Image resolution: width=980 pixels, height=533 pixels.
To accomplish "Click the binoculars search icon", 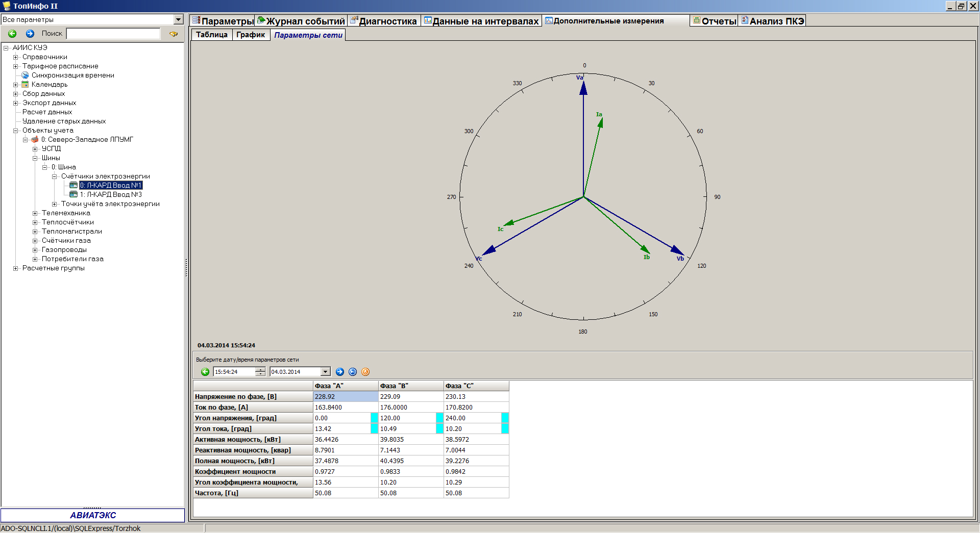I will pyautogui.click(x=174, y=34).
